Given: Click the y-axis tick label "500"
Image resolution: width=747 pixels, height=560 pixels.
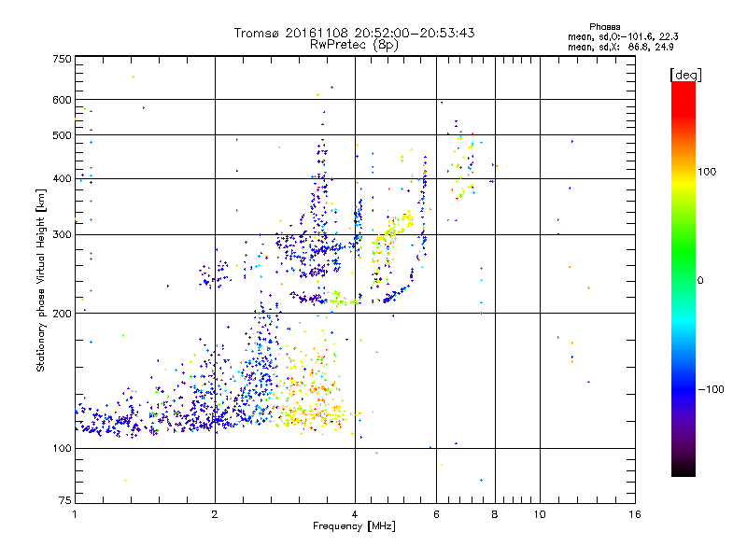Looking at the screenshot, I should pos(62,135).
